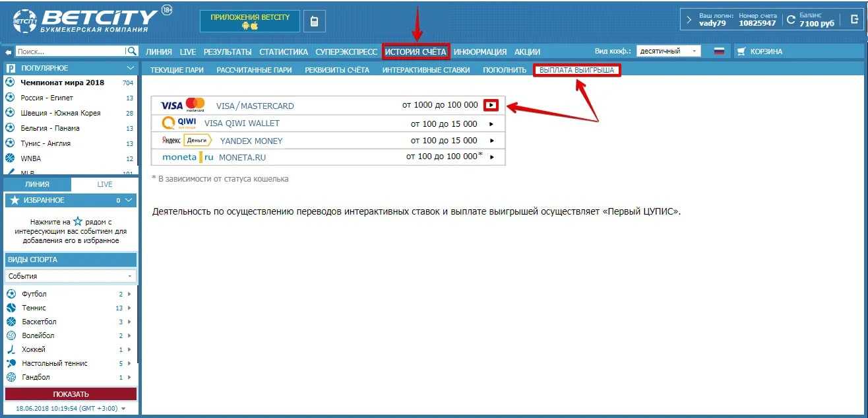
Task: Click the star icon in ИЗБРАННОЕ header
Action: [x=15, y=200]
